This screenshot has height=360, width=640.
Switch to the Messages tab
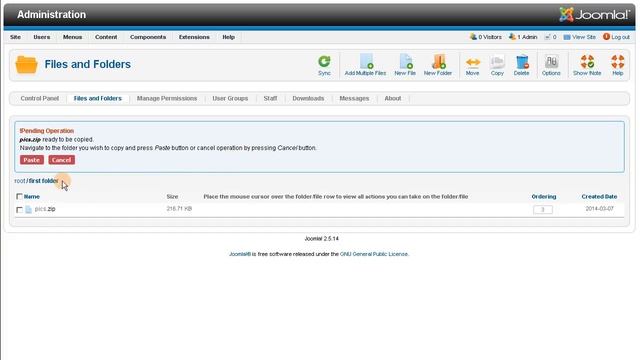[354, 98]
